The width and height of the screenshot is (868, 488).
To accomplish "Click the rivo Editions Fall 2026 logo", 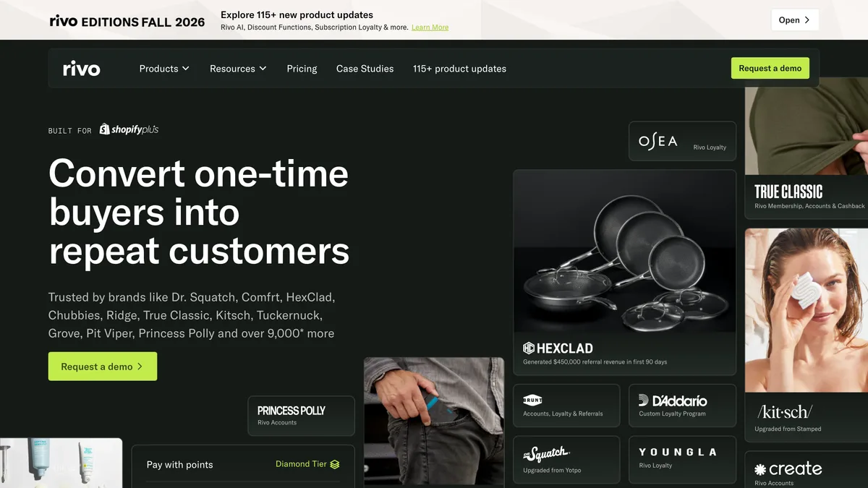I will [127, 21].
